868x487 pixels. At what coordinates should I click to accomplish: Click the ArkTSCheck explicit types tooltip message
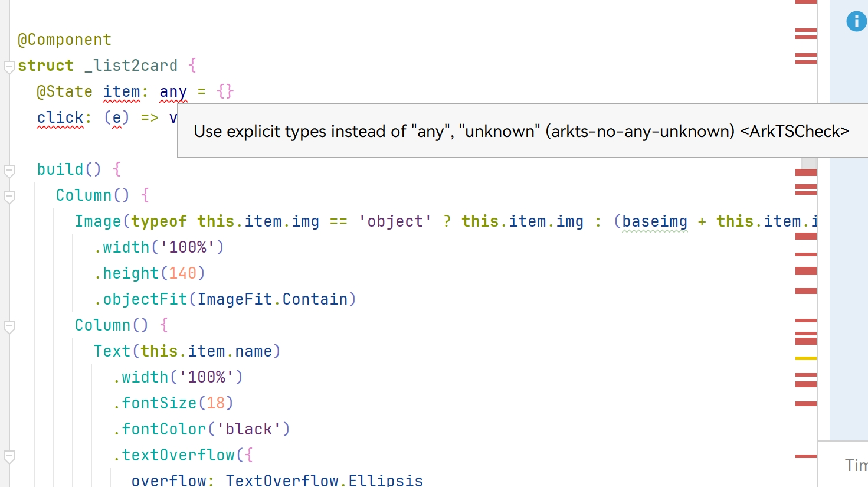tap(521, 131)
